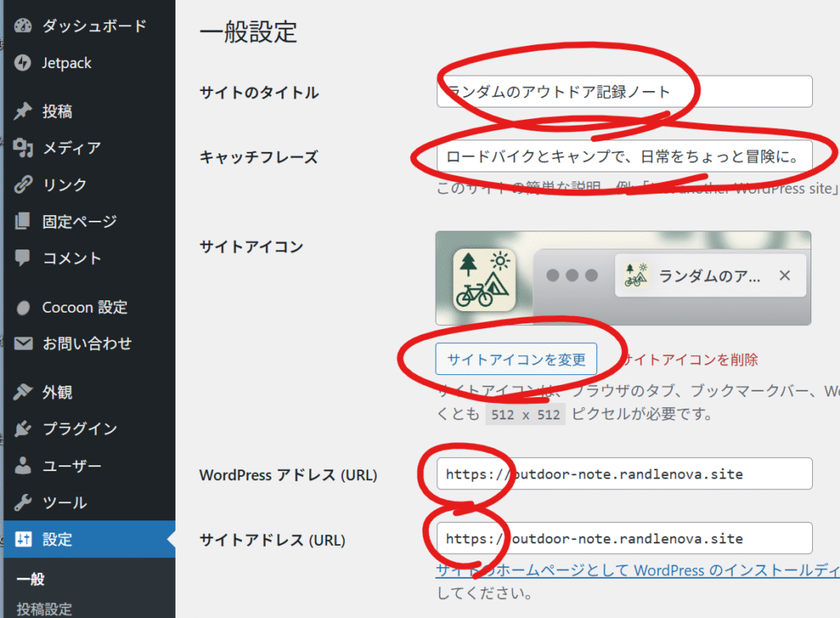Screen dimensions: 840x618
Task: Click the サイトのタイトル text field
Action: click(623, 91)
